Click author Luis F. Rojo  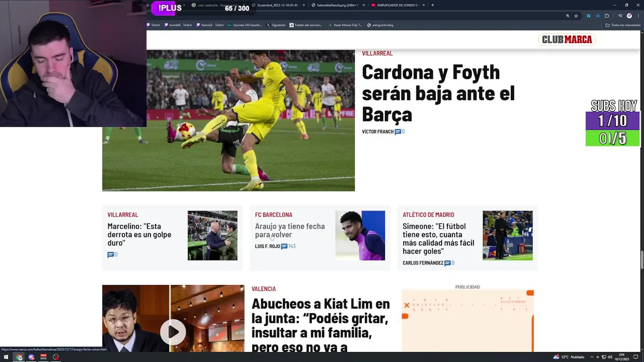point(268,246)
